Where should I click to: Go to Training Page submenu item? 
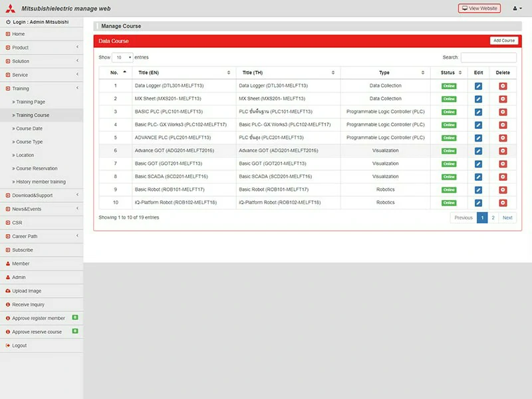click(x=31, y=102)
